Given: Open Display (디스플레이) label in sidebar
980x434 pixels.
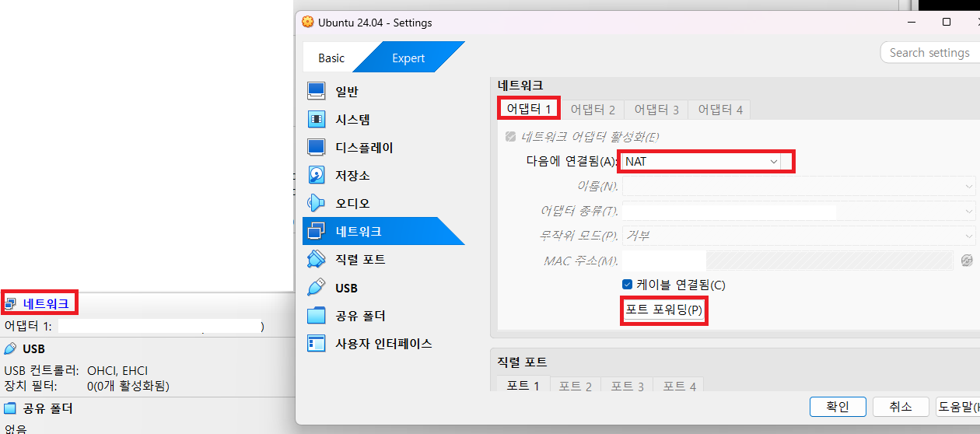Looking at the screenshot, I should (364, 147).
